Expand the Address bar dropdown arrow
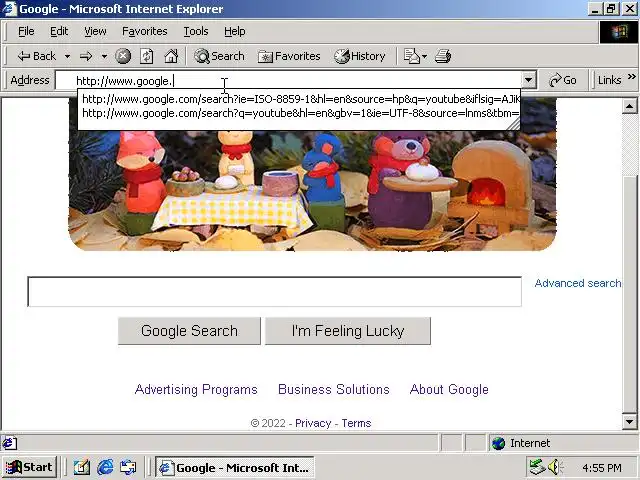The height and width of the screenshot is (480, 640). click(529, 80)
